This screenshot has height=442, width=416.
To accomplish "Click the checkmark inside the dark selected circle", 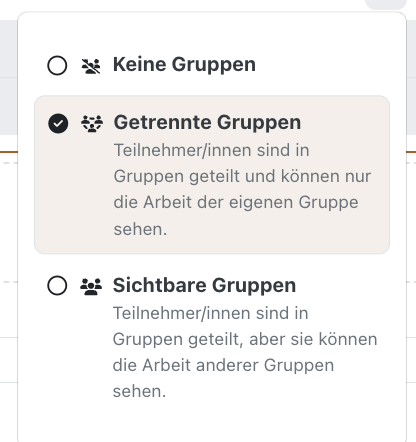I will click(58, 123).
